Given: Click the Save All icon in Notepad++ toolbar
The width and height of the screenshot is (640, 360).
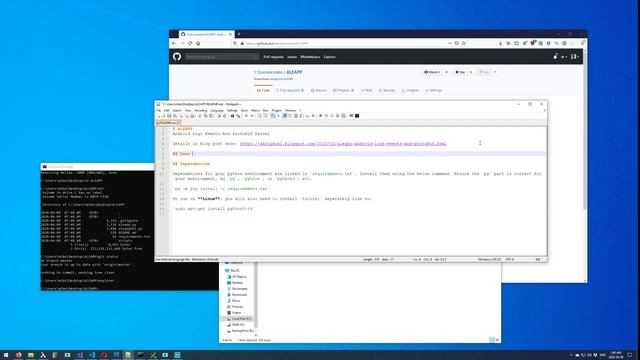Looking at the screenshot, I should [x=175, y=116].
